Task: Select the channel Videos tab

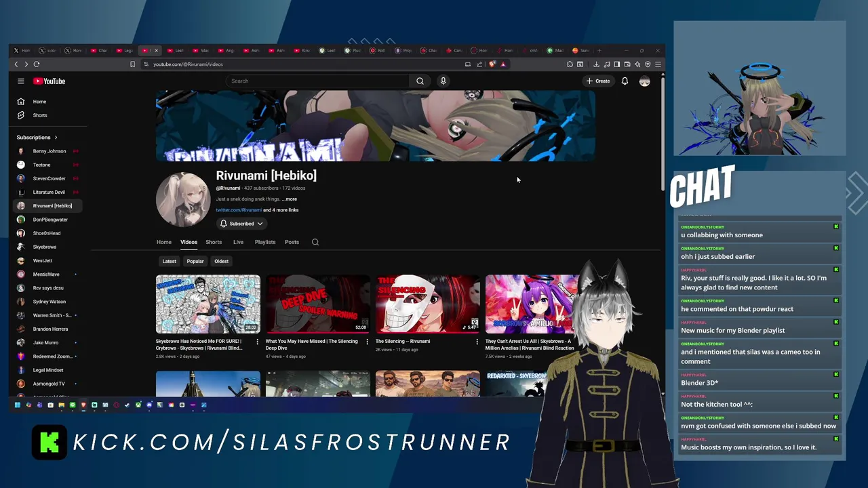Action: coord(189,242)
